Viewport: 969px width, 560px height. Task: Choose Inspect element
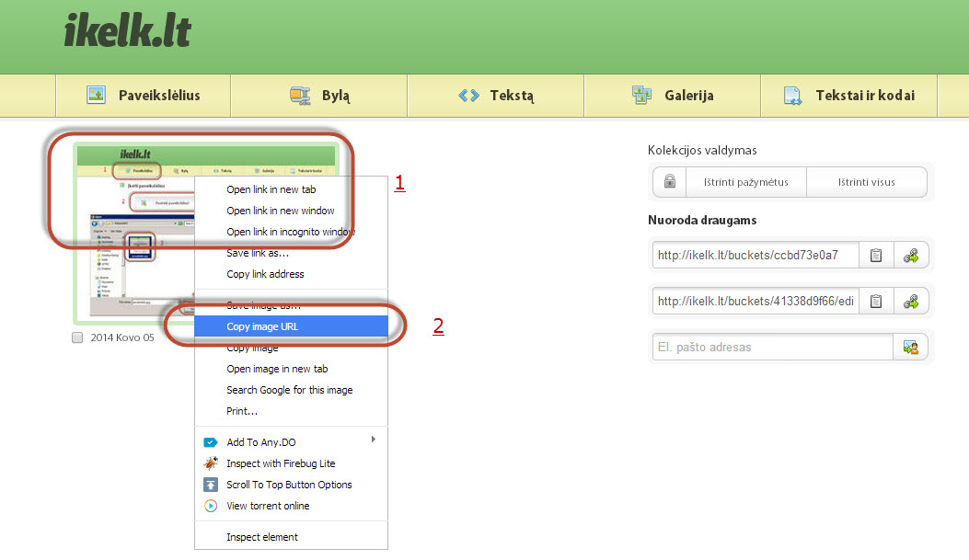(x=291, y=537)
